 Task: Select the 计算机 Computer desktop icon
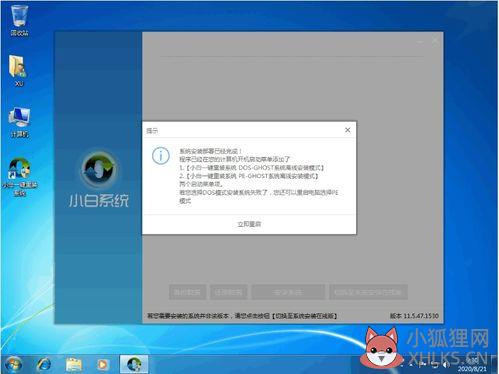[x=19, y=122]
